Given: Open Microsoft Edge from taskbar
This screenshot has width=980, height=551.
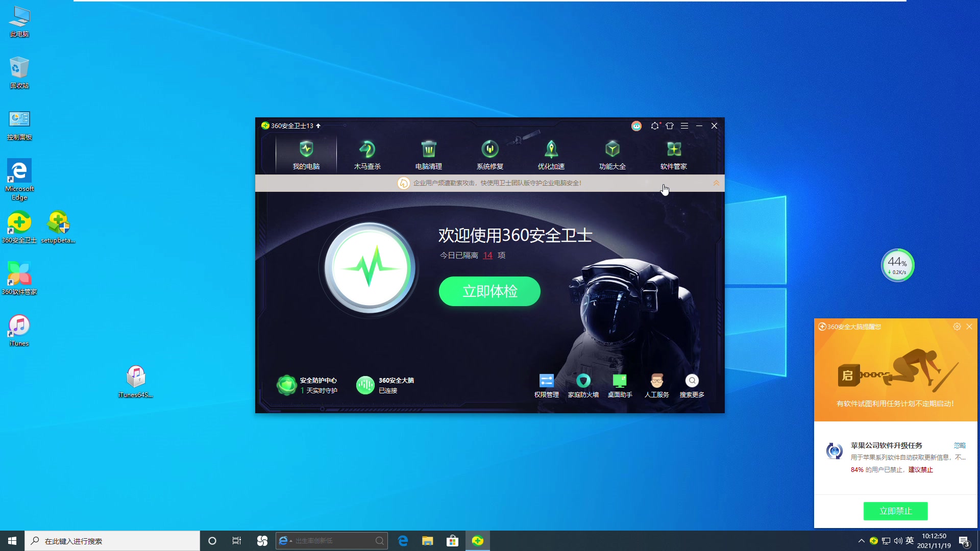Looking at the screenshot, I should tap(403, 541).
